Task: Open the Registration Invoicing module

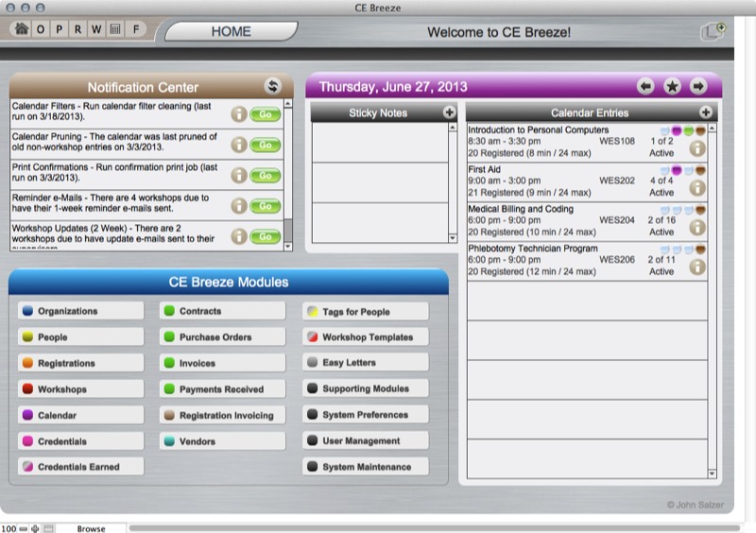Action: pyautogui.click(x=222, y=415)
